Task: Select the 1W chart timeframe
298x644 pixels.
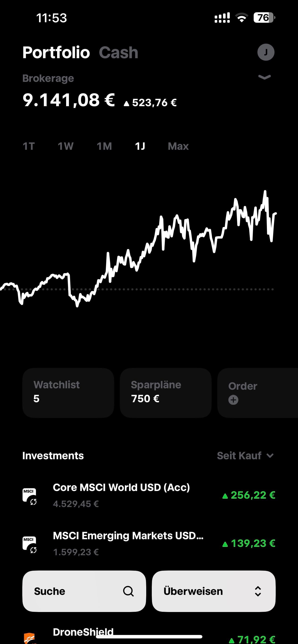Action: 65,146
